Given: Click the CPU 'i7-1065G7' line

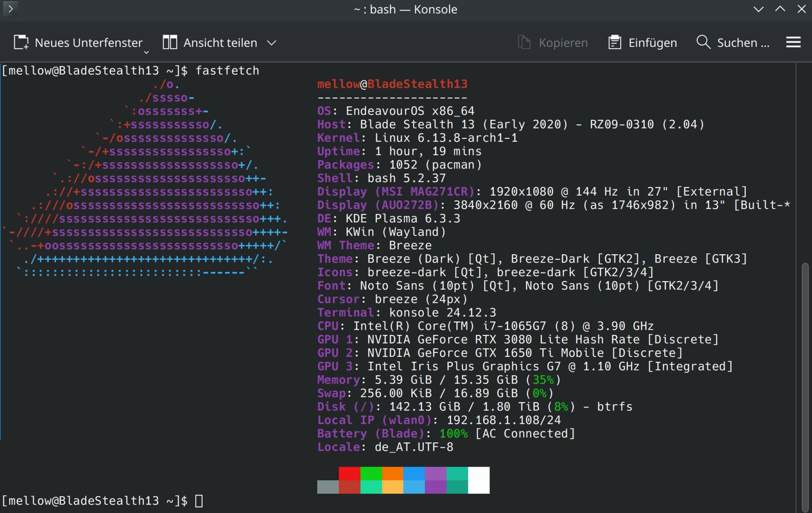Looking at the screenshot, I should 486,326.
